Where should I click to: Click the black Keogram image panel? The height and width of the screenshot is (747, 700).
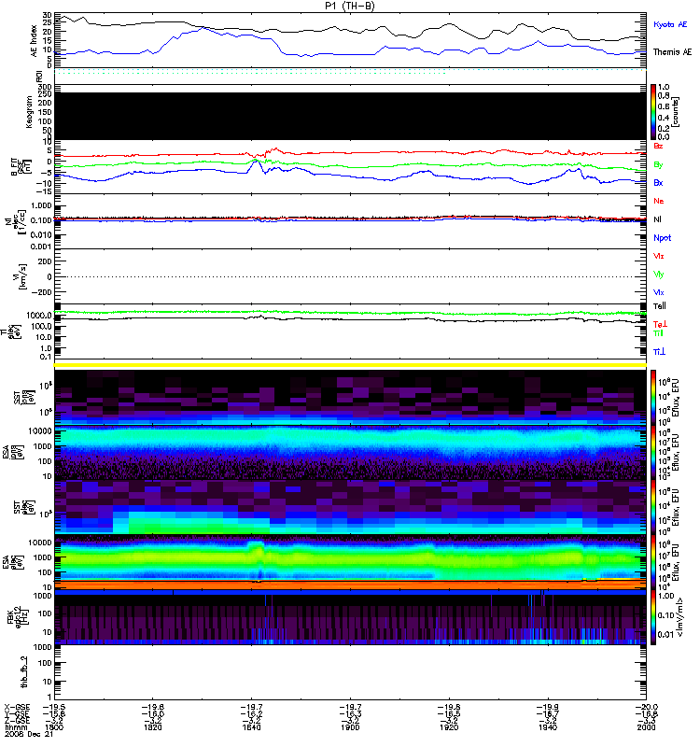[x=350, y=116]
